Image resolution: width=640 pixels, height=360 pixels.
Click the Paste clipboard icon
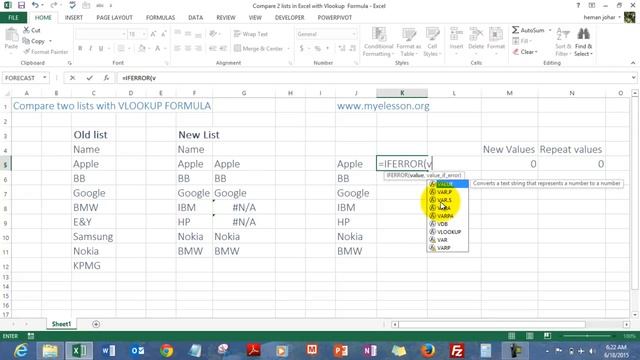coord(11,36)
